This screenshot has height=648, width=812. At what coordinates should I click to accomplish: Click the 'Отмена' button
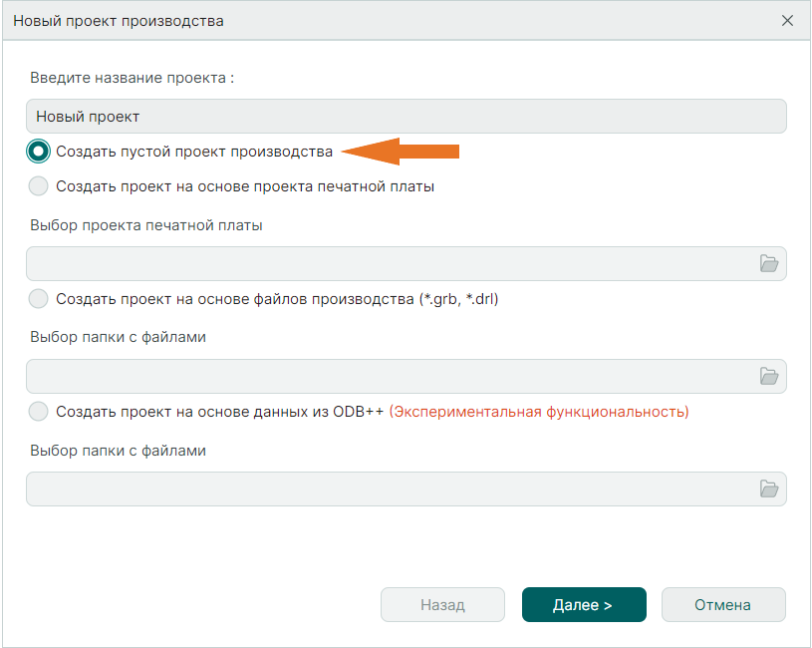click(x=723, y=604)
